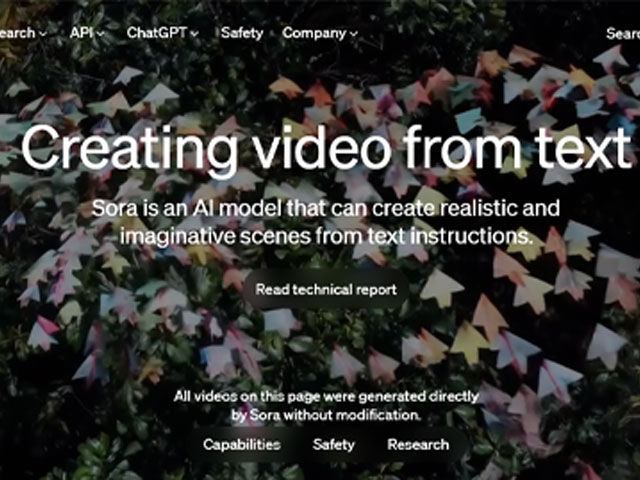Open Search at the top right
The image size is (640, 480).
[x=623, y=33]
